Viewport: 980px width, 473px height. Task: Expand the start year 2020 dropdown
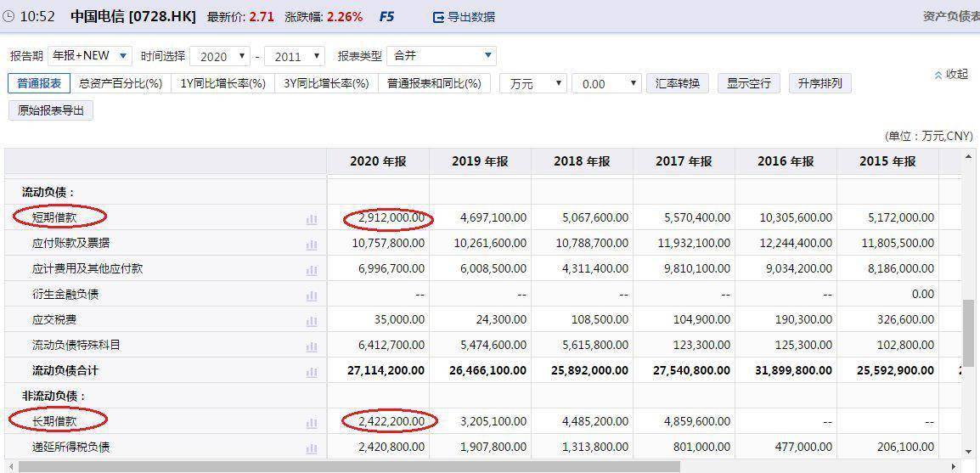219,57
